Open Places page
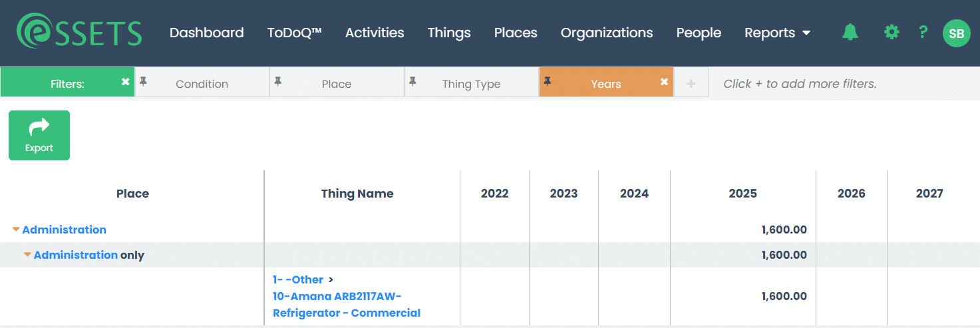The width and height of the screenshot is (980, 328). tap(516, 33)
